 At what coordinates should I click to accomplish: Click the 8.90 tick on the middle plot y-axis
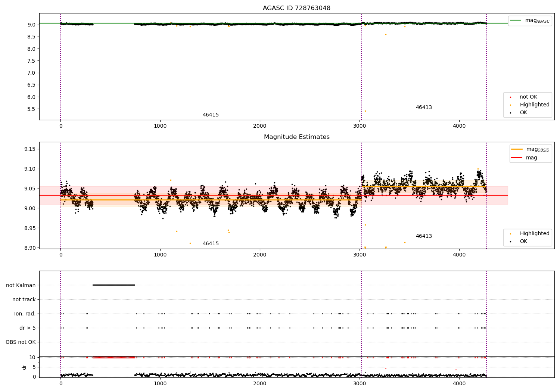tap(30, 248)
